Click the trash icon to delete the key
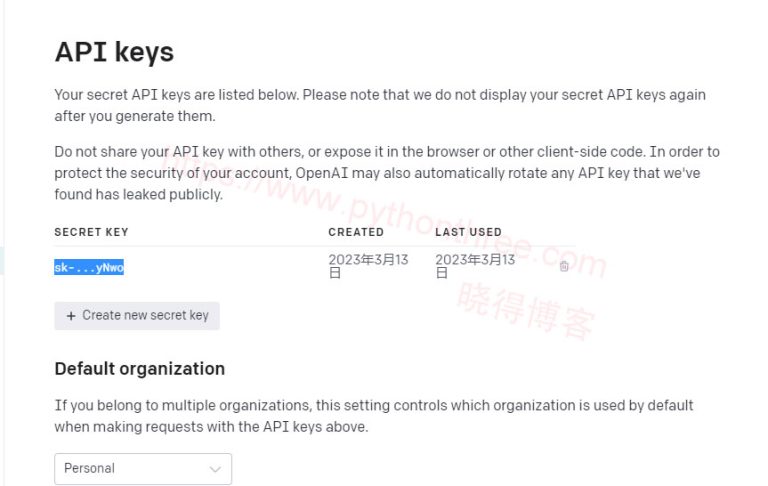768x486 pixels. pyautogui.click(x=564, y=266)
